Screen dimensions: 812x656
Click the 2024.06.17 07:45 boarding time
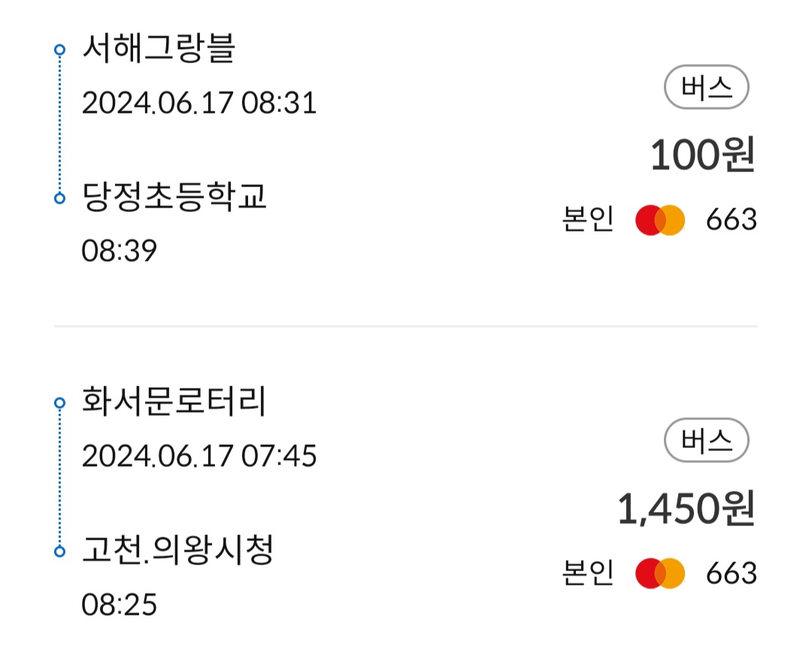[198, 455]
